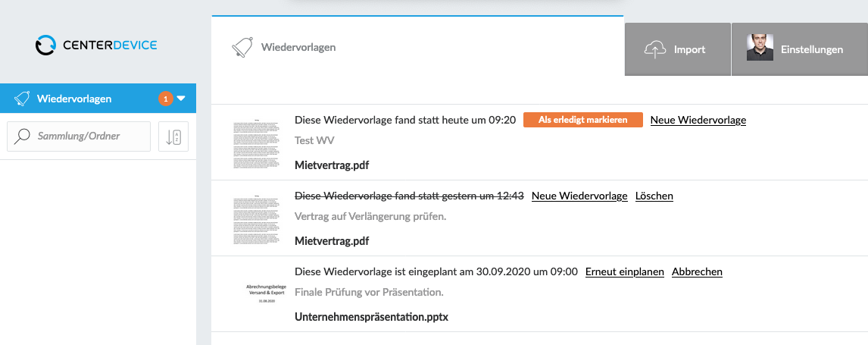Click Neue Wiedervorlage for today's 09:20 entry
The image size is (868, 345).
pyautogui.click(x=698, y=120)
